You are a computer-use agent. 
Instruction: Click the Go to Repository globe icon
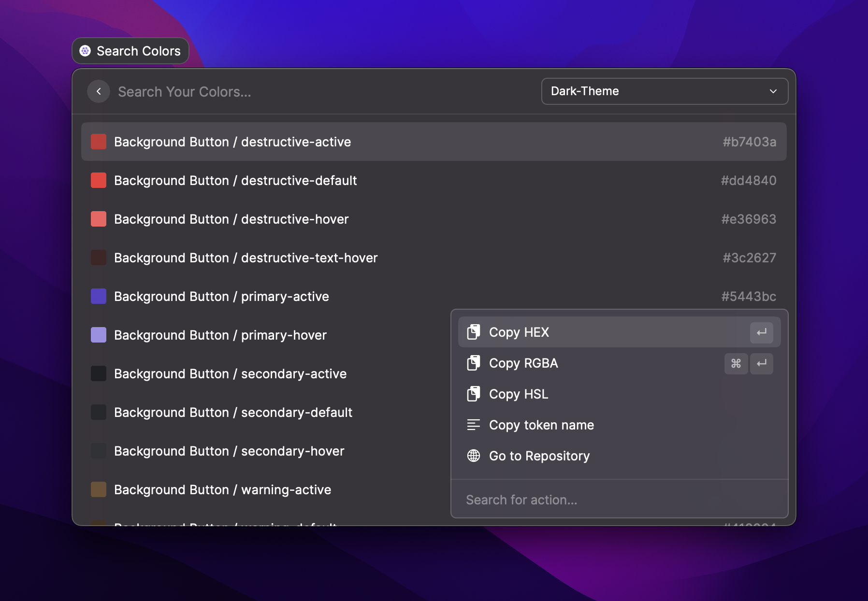coord(474,456)
